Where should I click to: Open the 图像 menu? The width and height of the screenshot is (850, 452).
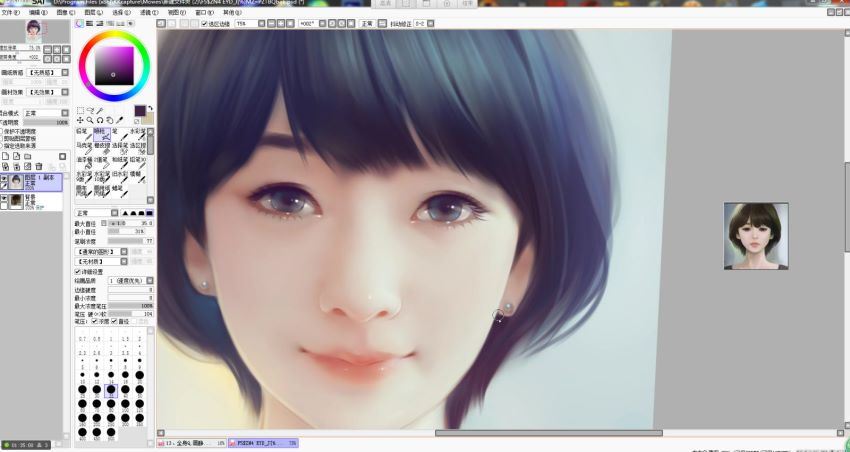(x=66, y=12)
